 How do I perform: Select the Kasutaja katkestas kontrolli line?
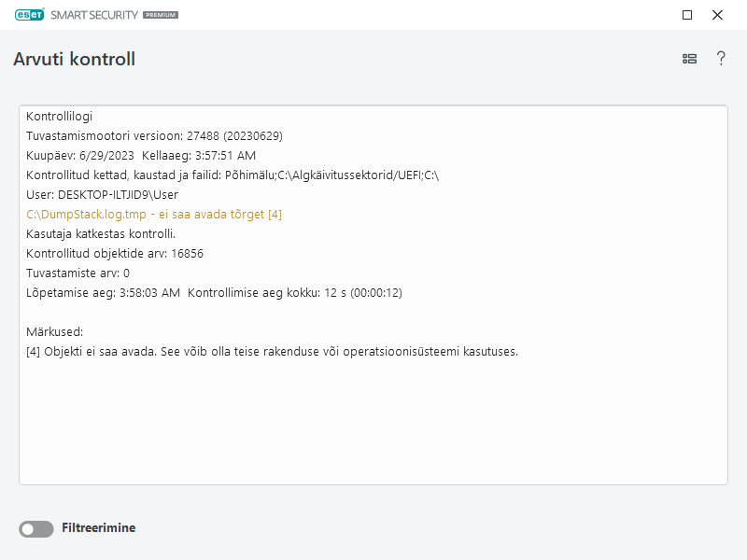pos(101,233)
